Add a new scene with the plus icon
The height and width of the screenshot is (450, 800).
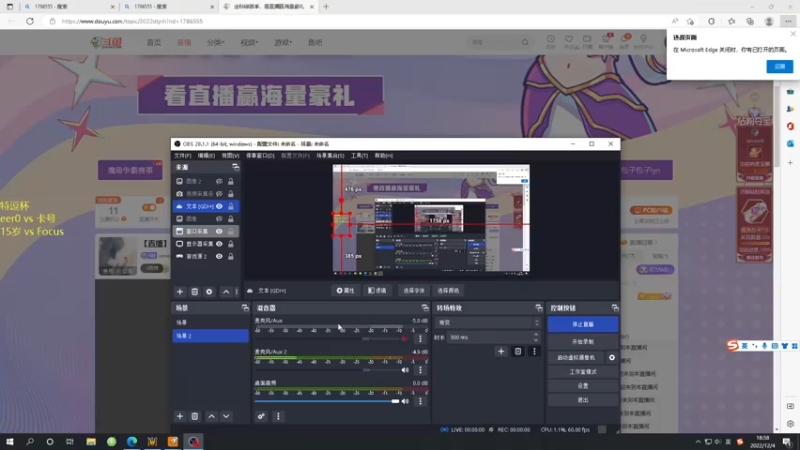(x=180, y=416)
